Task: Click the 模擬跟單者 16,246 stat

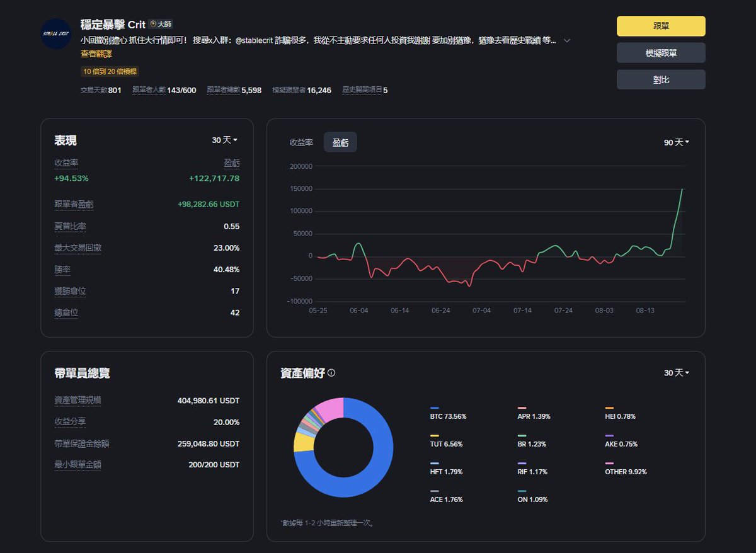Action: click(302, 90)
